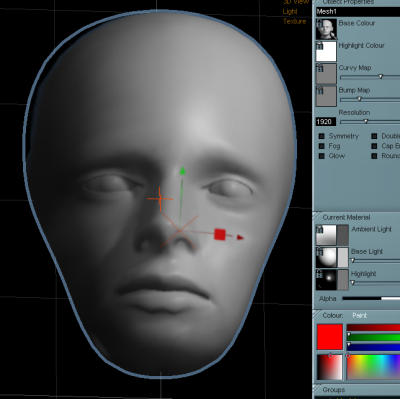Click the Alpha label
The height and width of the screenshot is (399, 400).
pos(328,299)
